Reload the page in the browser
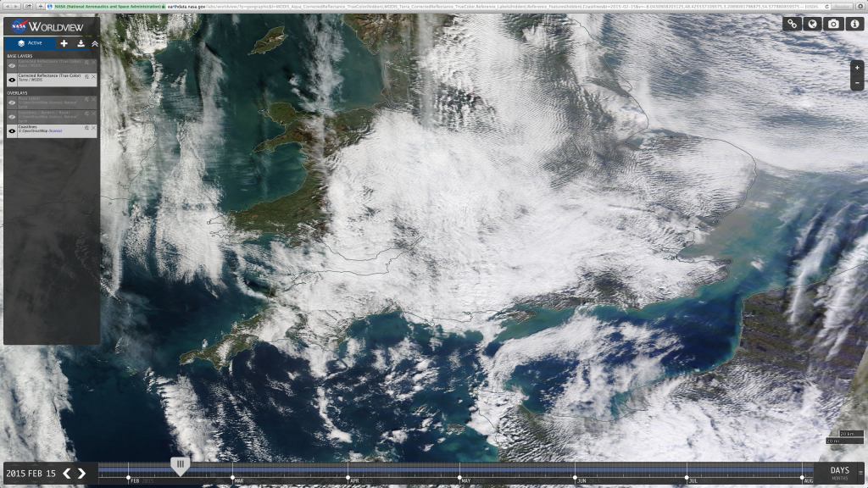Viewport: 868px width, 488px height. point(827,6)
